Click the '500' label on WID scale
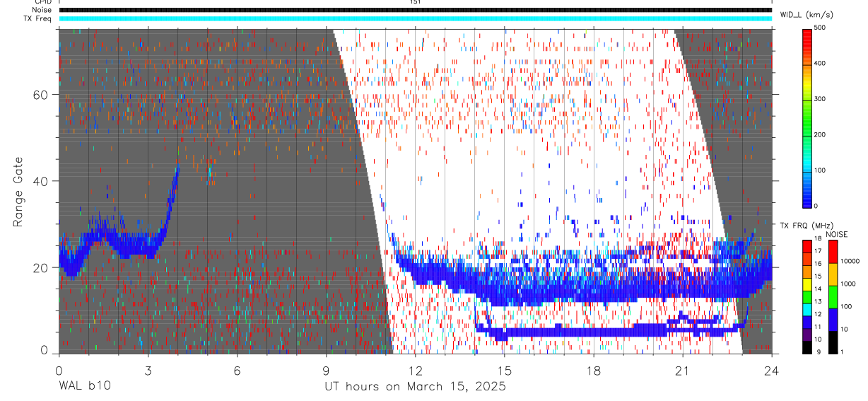868x401 pixels. (821, 28)
